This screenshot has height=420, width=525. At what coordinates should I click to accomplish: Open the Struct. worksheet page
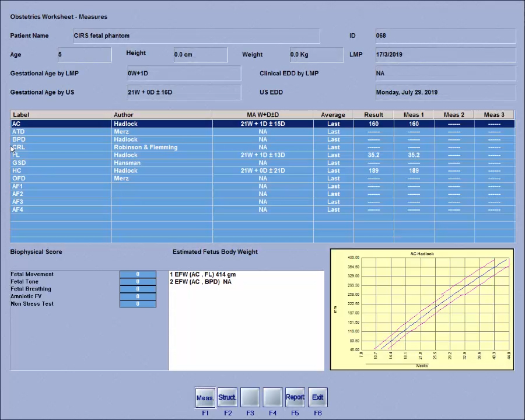pos(227,398)
